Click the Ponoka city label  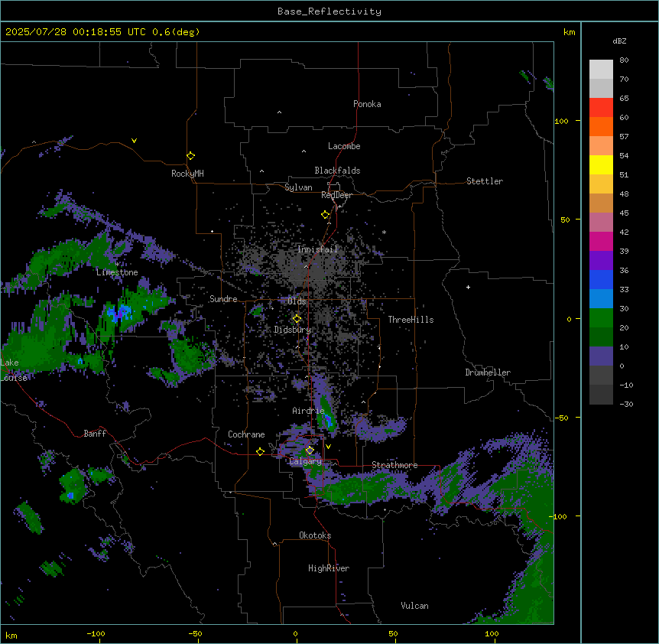[367, 104]
